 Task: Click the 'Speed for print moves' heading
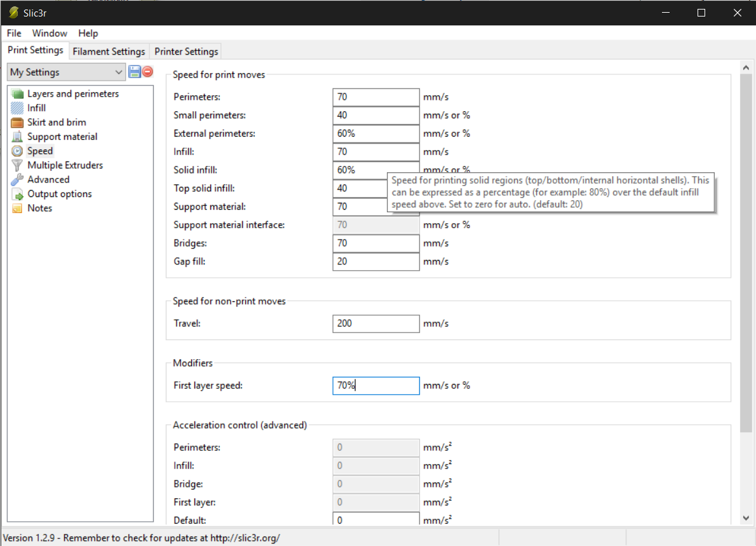coord(219,75)
